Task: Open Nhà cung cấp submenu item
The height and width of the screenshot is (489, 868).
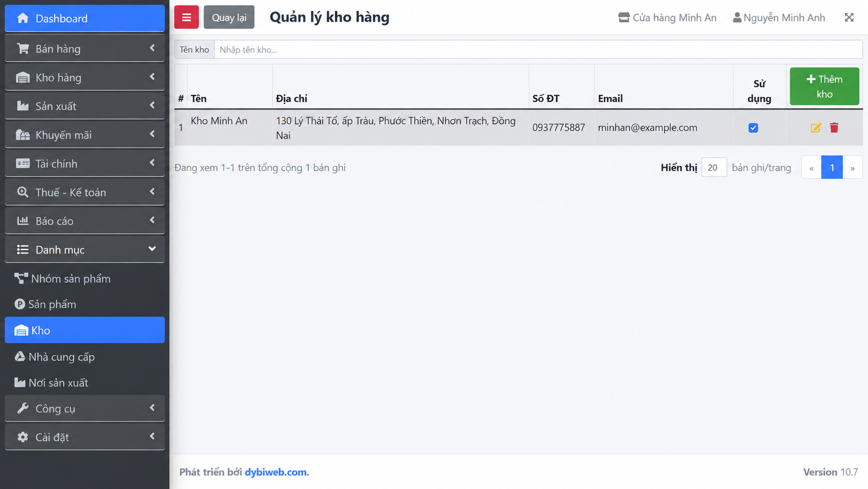Action: point(85,357)
